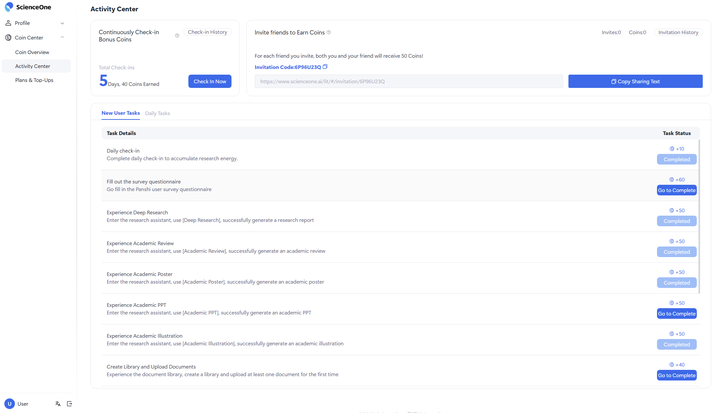Click Completed button for Daily check-in
Image resolution: width=720 pixels, height=413 pixels.
coord(677,159)
